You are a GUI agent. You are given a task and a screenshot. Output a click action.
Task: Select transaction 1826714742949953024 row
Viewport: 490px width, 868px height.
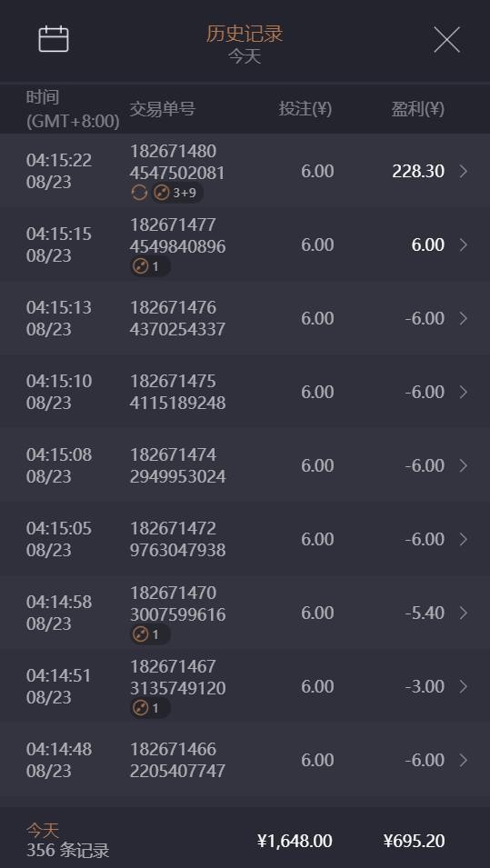click(x=245, y=465)
